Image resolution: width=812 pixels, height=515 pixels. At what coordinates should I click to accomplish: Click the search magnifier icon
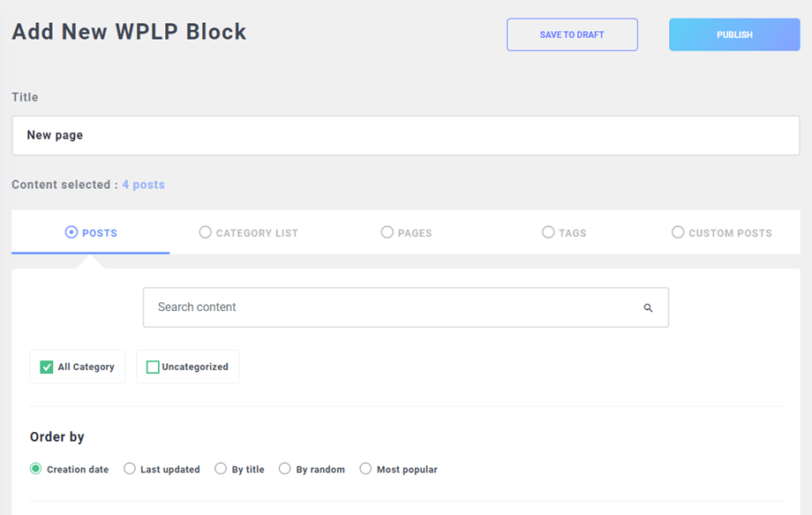648,308
